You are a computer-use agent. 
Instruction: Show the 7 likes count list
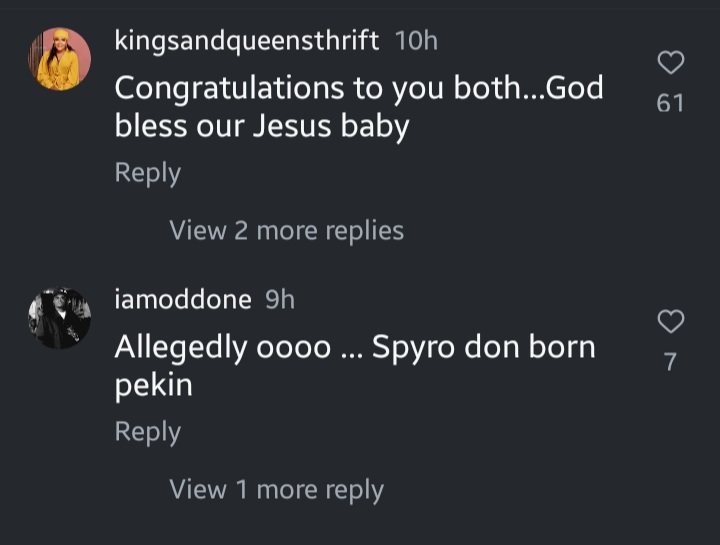[x=670, y=362]
